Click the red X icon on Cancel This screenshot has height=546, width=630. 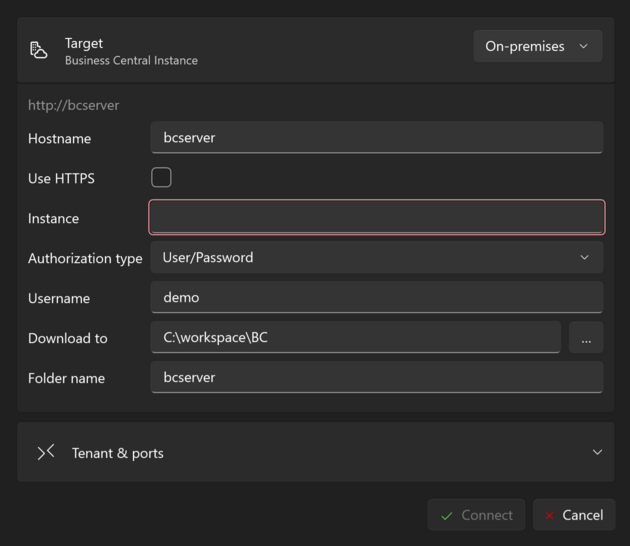(x=549, y=515)
